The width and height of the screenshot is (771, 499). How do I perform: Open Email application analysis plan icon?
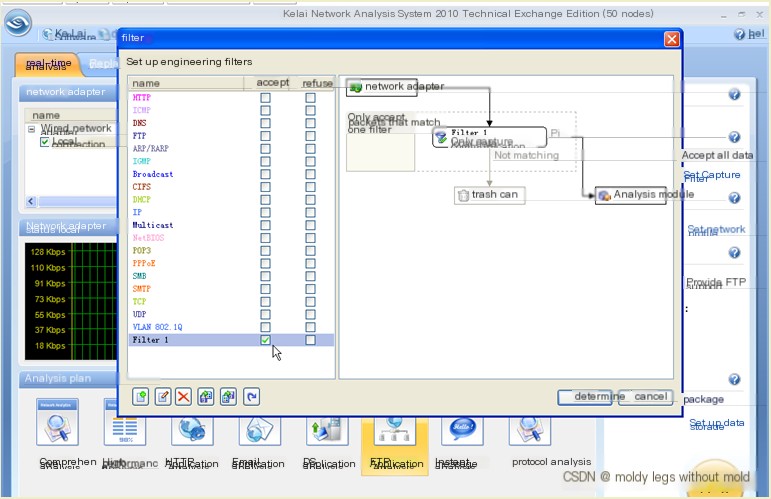pyautogui.click(x=260, y=430)
